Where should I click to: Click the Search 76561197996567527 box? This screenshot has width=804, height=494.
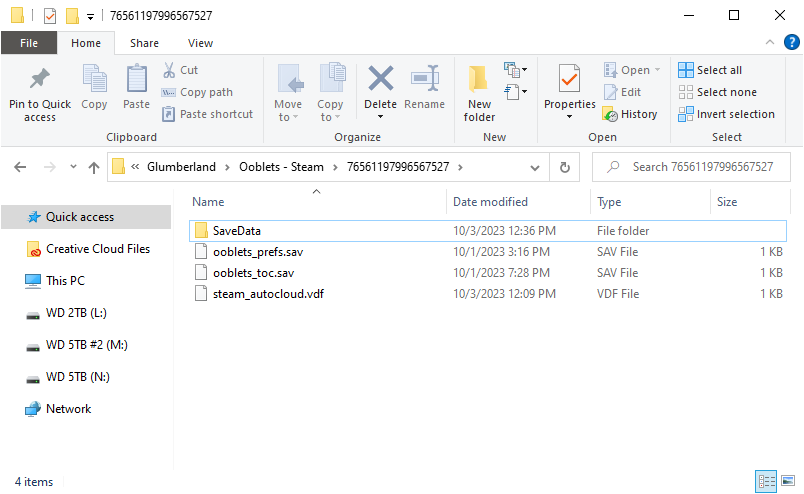[691, 167]
